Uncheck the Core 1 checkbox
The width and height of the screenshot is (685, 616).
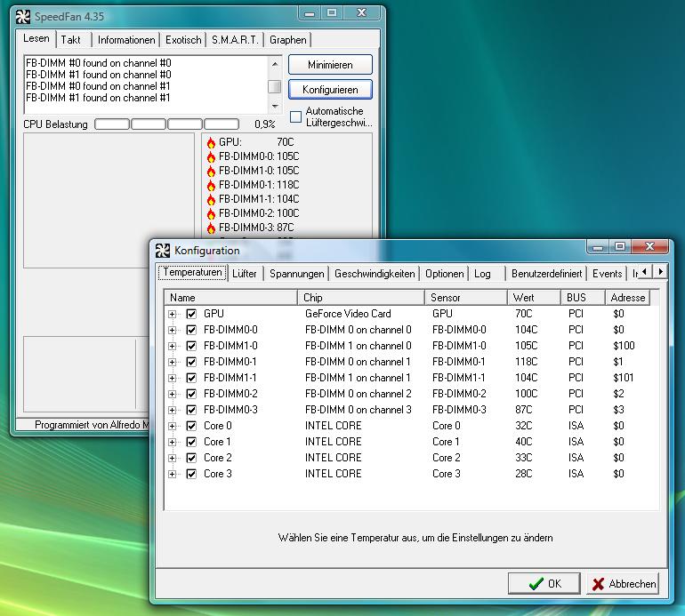pos(191,442)
